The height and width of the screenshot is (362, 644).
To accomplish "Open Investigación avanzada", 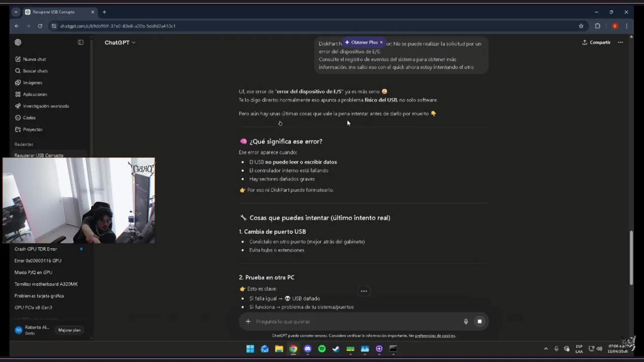I will click(x=46, y=106).
